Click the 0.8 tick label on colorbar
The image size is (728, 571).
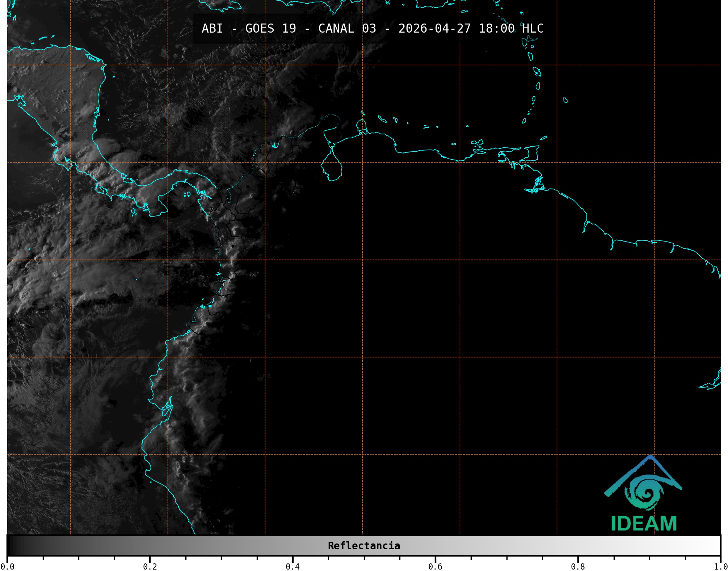pos(578,566)
